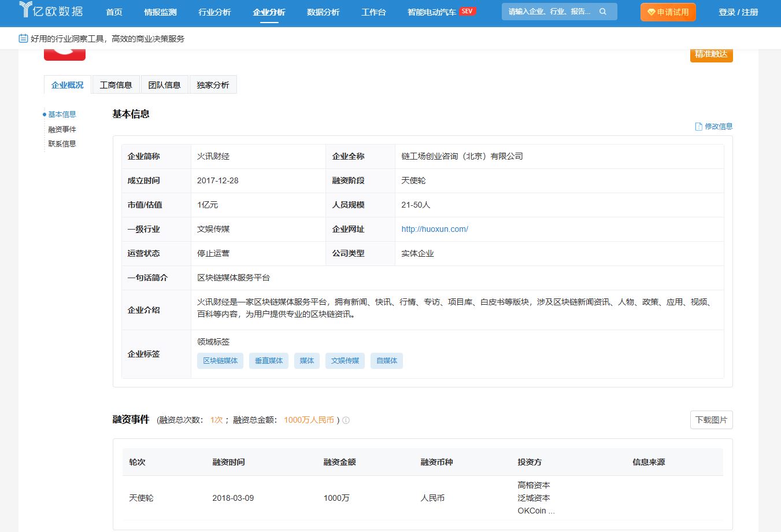Open the 工商信息 tab
The image size is (781, 532).
pos(116,85)
